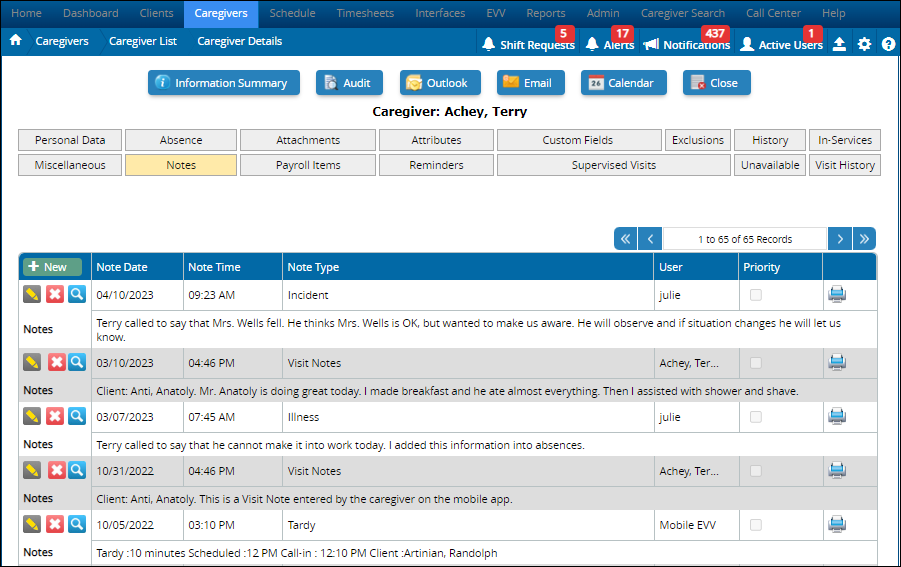This screenshot has width=901, height=567.
Task: Open Shift Requests bell icon
Action: pos(488,44)
